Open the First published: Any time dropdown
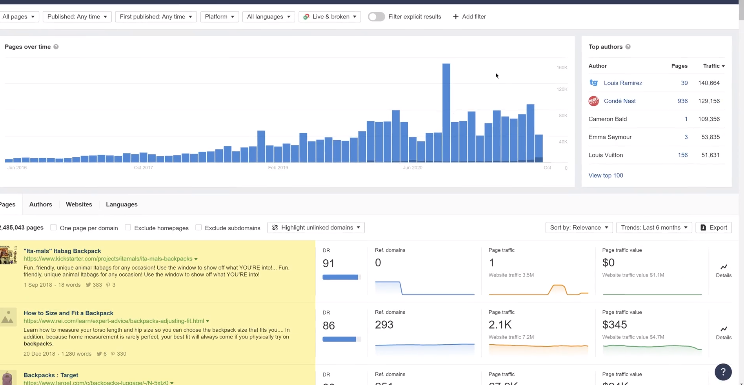The image size is (744, 385). [x=156, y=17]
